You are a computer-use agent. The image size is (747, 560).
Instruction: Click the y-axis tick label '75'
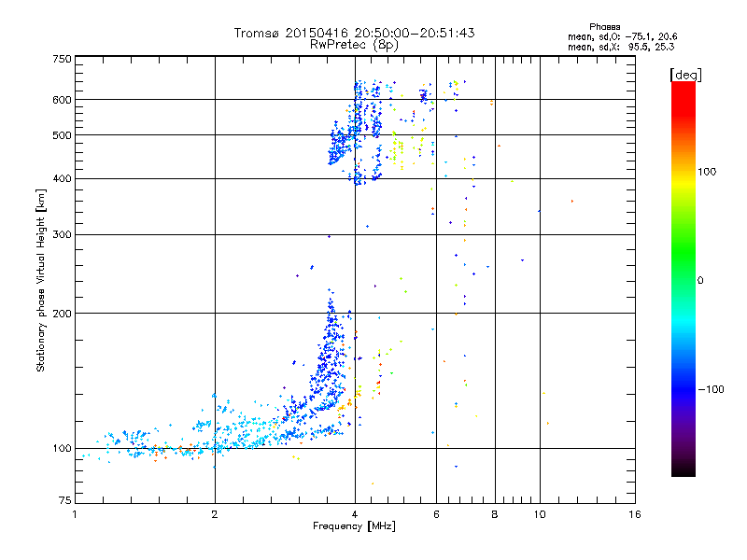pyautogui.click(x=65, y=500)
